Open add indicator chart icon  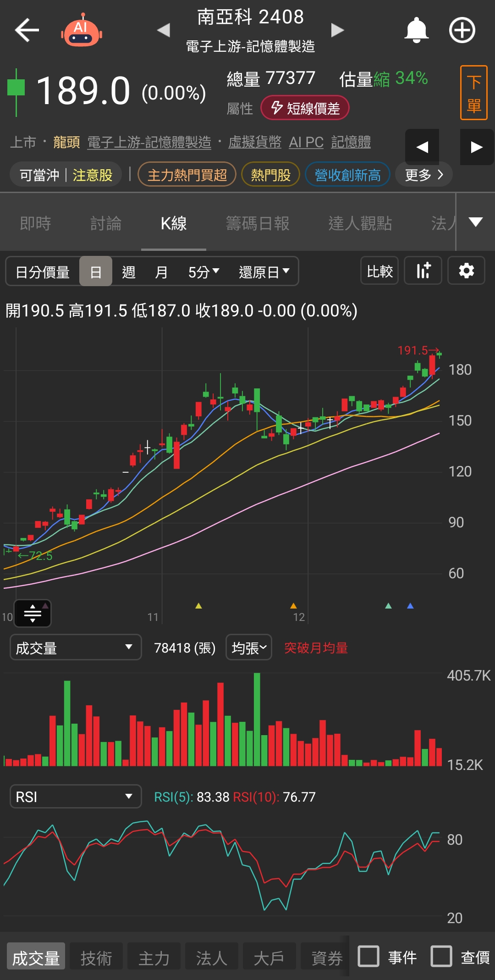point(423,271)
